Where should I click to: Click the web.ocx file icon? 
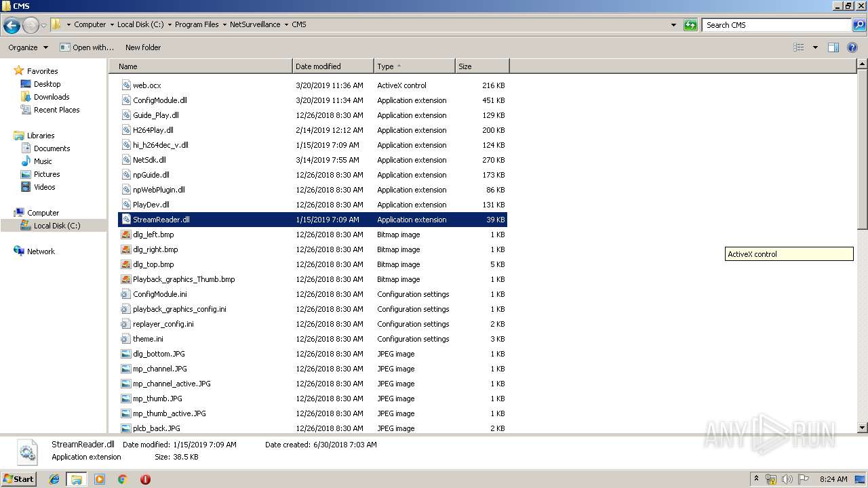click(x=126, y=85)
